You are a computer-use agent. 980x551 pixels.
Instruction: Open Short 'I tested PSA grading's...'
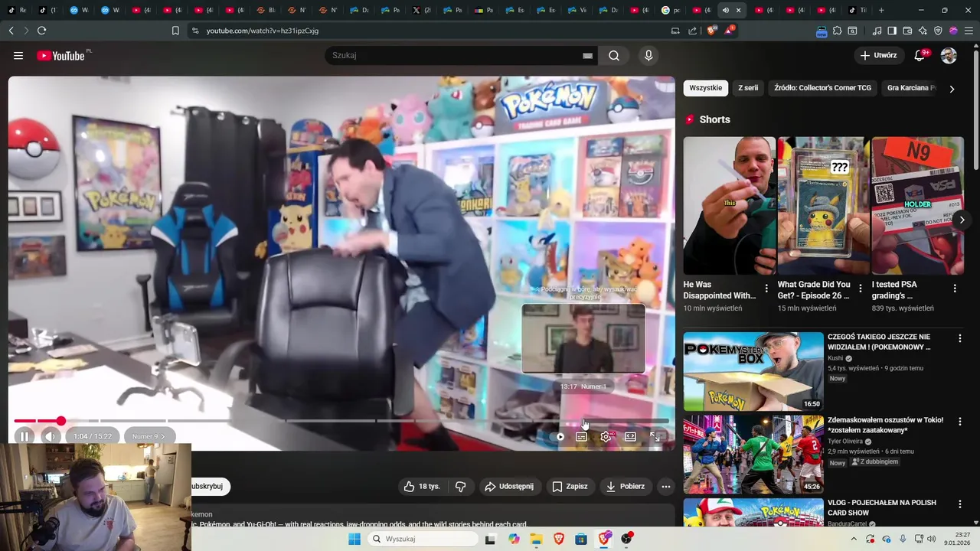pos(917,206)
